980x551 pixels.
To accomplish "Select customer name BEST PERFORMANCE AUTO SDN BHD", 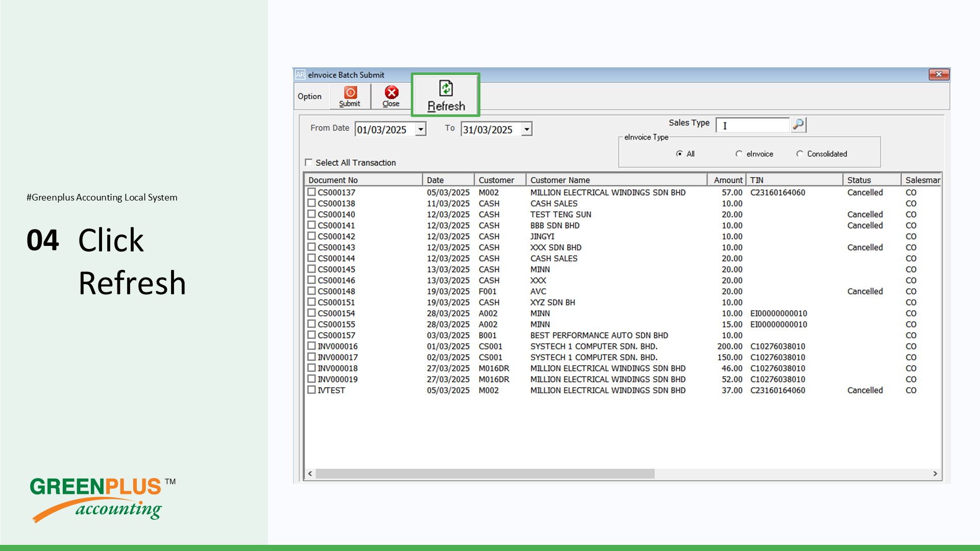I will 599,335.
